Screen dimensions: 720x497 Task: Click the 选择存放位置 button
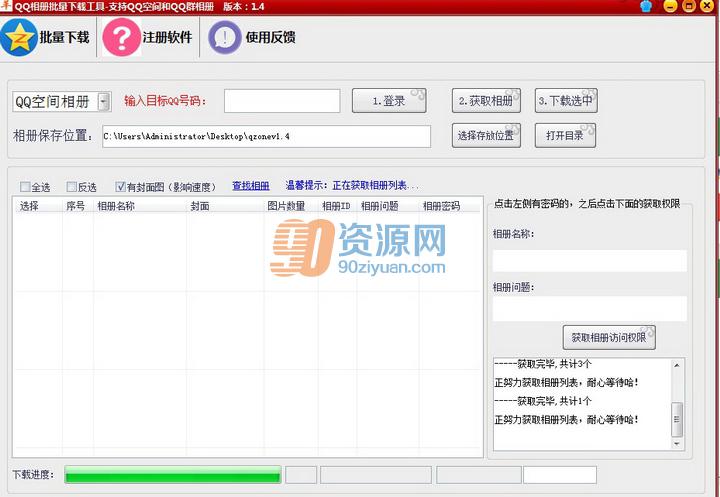point(486,136)
